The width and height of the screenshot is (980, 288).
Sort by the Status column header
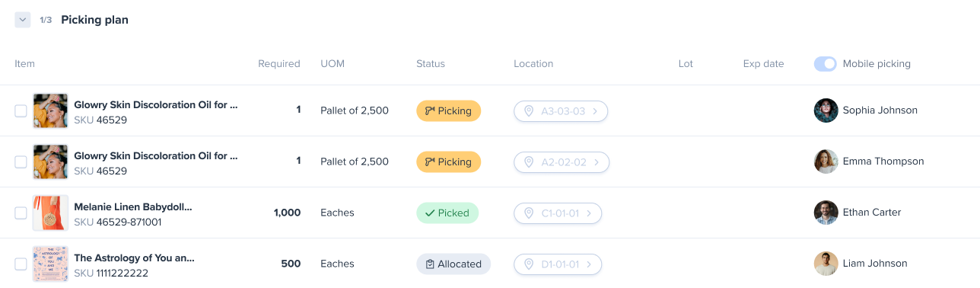[431, 64]
